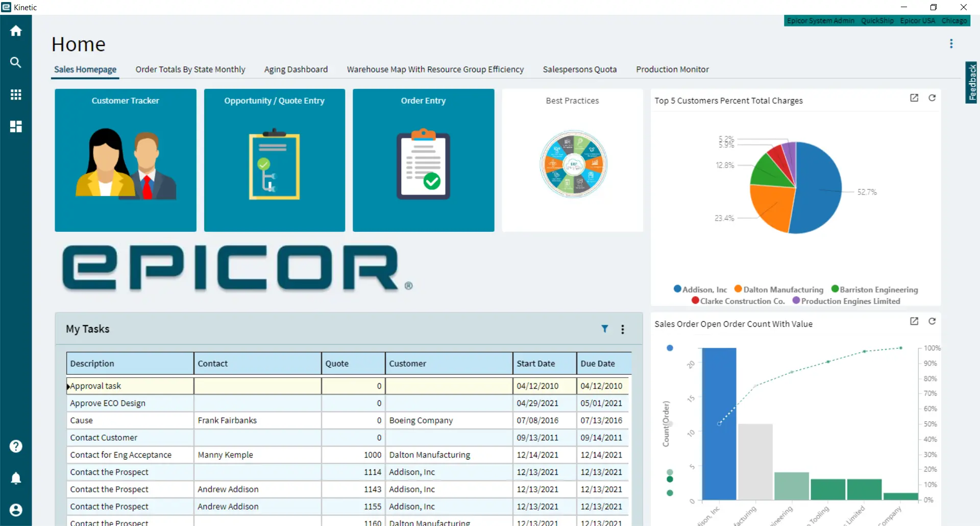Open the Home icon in sidebar

click(16, 31)
